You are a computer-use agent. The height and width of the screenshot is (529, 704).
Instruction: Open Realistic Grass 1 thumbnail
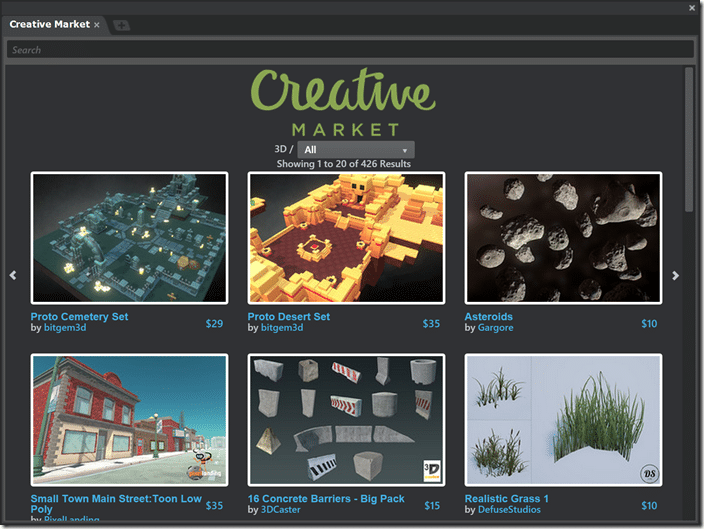pos(563,420)
